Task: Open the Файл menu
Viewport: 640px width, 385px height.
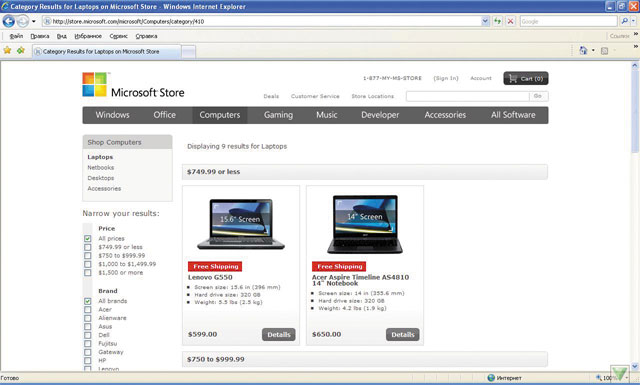Action: coord(16,36)
